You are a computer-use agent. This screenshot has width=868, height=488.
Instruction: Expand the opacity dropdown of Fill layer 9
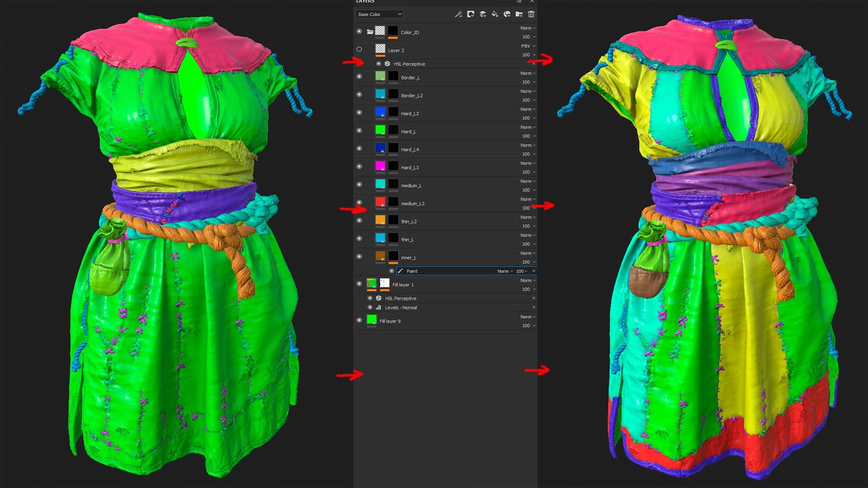(x=534, y=326)
